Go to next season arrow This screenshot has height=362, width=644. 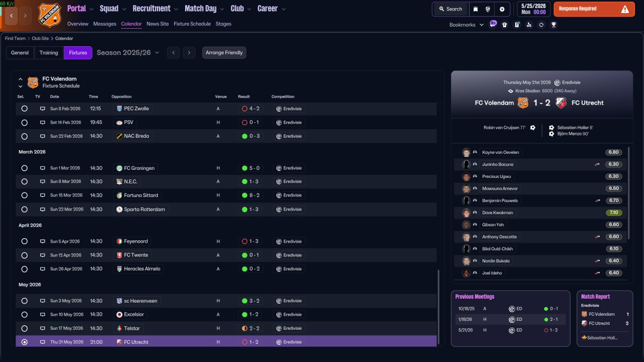tap(189, 53)
